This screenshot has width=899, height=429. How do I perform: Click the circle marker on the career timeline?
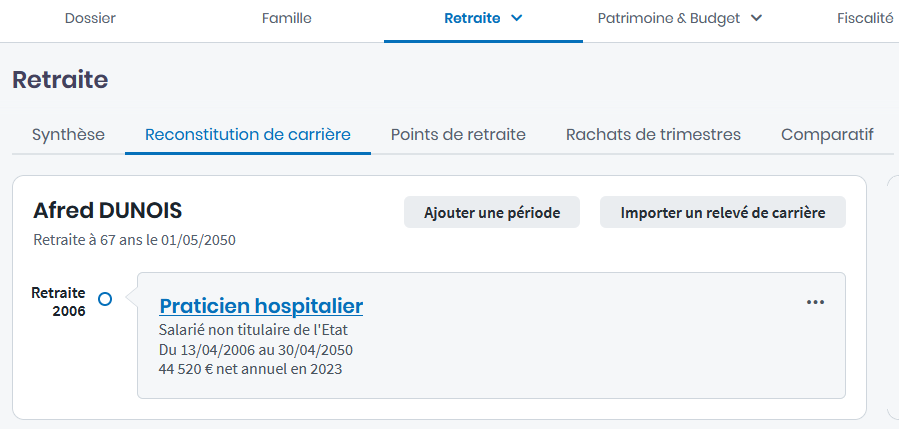point(105,299)
